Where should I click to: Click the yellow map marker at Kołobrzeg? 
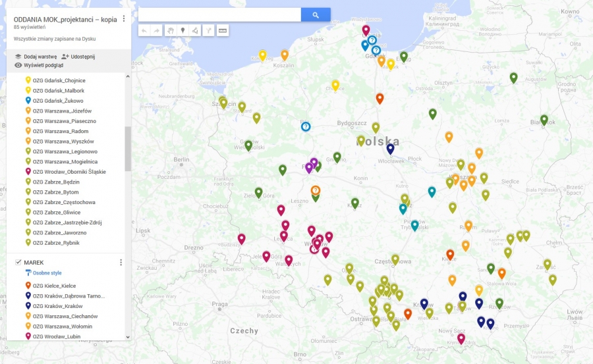(x=262, y=55)
